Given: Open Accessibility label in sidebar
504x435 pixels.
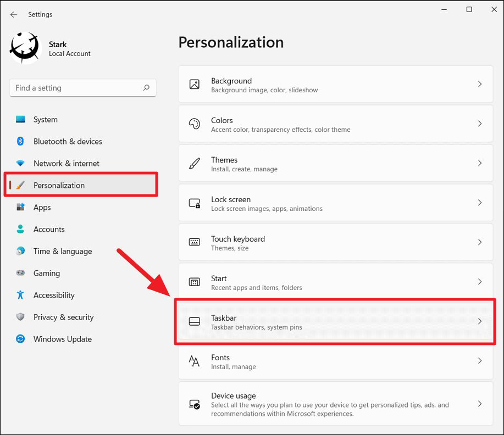Looking at the screenshot, I should (54, 295).
